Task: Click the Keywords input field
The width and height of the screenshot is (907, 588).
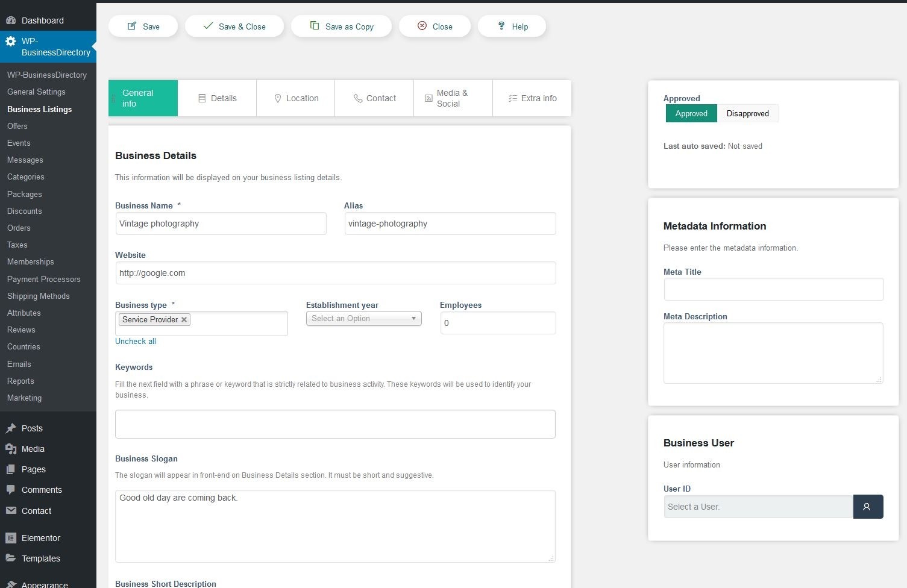Action: click(x=335, y=424)
